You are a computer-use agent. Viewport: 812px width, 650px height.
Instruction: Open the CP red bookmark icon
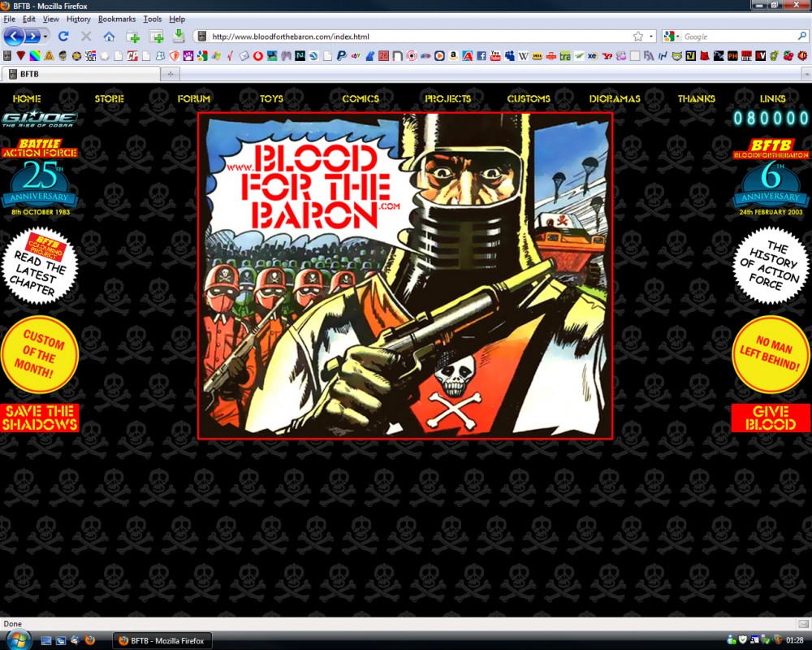pyautogui.click(x=132, y=56)
